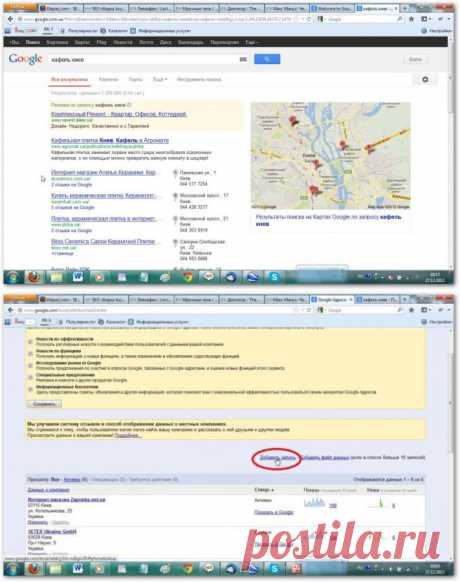Open 'Play' in the black Google bar
460x582 pixels.
click(102, 42)
